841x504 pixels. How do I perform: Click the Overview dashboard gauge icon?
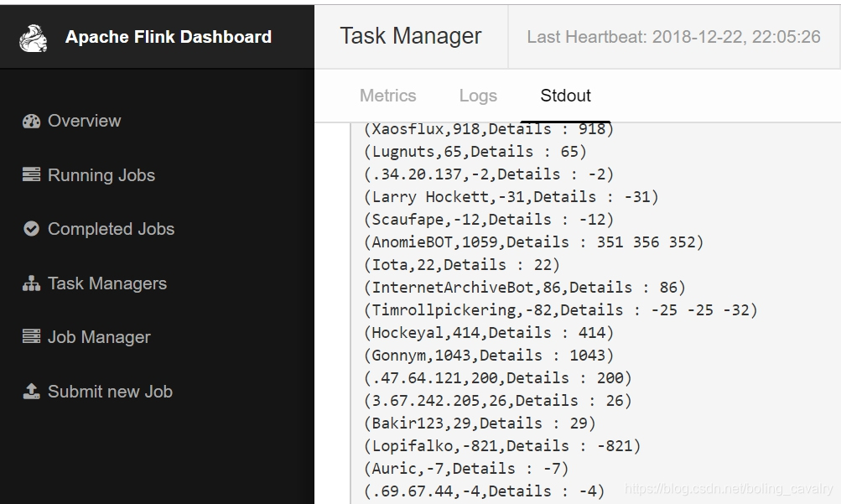tap(32, 122)
